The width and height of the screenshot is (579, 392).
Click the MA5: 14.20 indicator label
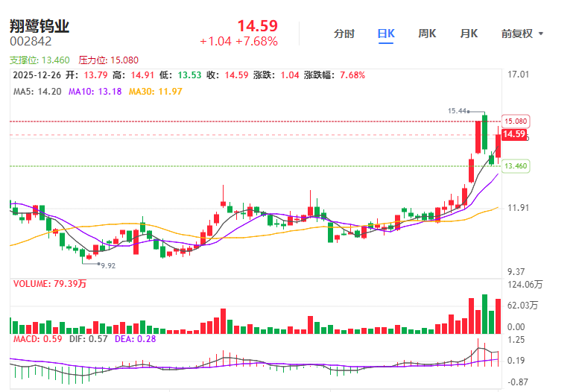pyautogui.click(x=37, y=92)
